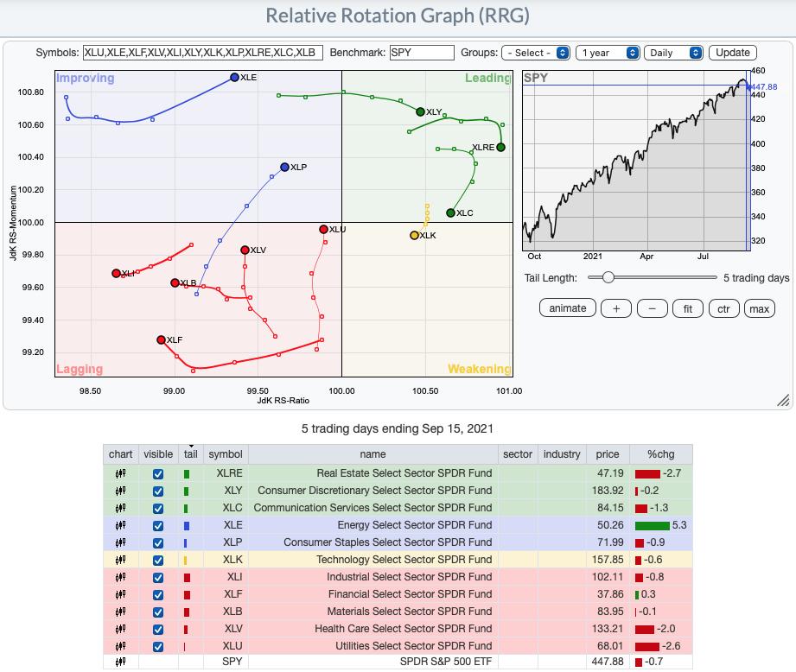The width and height of the screenshot is (796, 672).
Task: Click the ctr button
Action: [x=723, y=308]
